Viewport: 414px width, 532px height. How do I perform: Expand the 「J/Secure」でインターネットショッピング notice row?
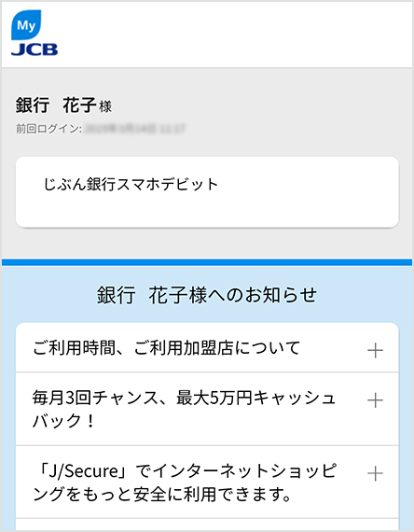pos(207,483)
